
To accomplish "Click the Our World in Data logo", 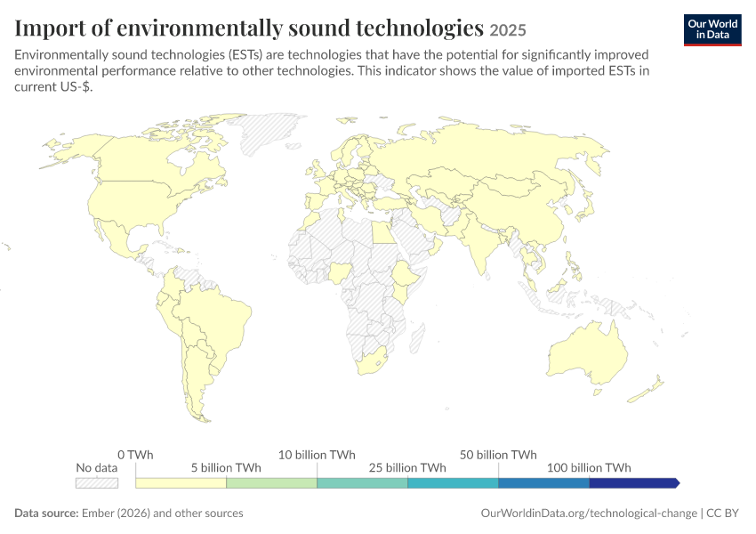I will [712, 30].
